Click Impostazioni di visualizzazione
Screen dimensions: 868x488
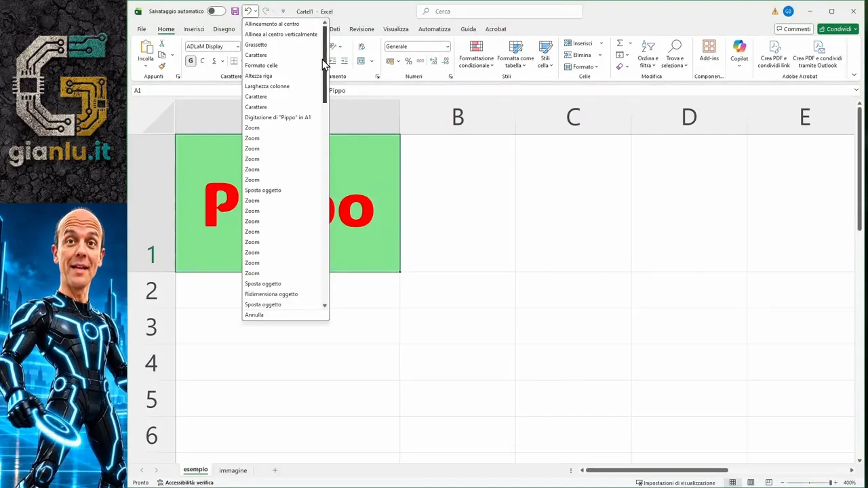[x=675, y=483]
